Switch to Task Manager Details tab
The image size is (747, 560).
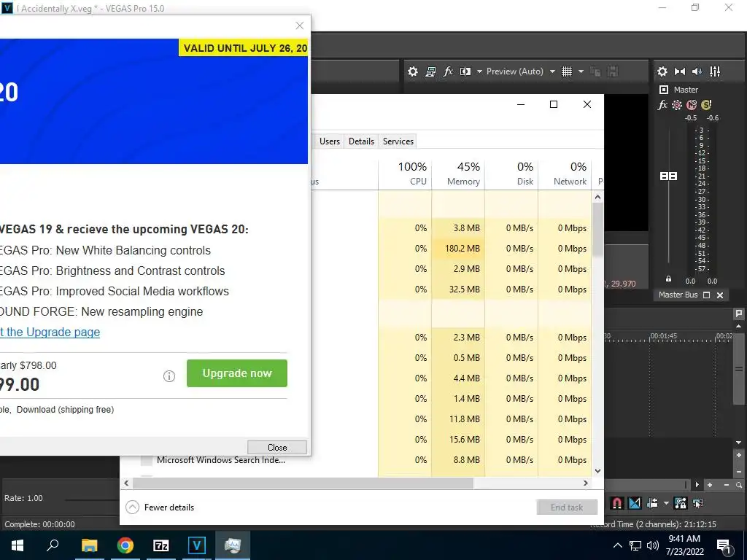click(361, 141)
